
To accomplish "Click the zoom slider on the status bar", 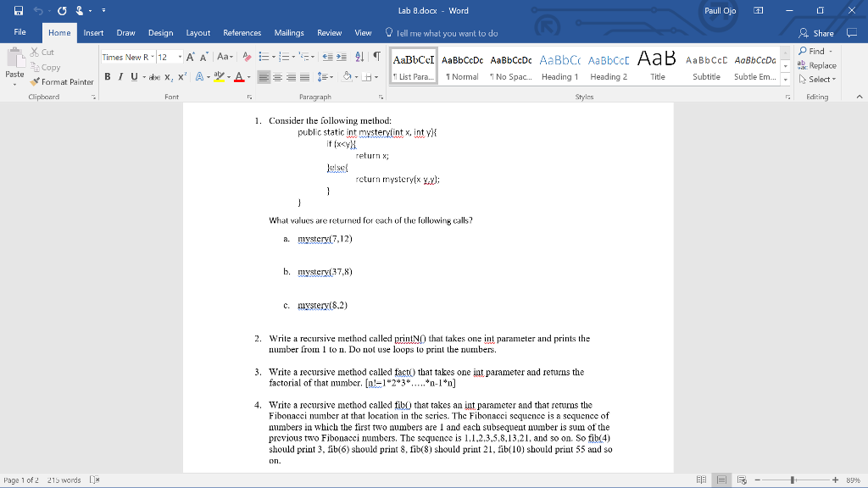I will 792,480.
